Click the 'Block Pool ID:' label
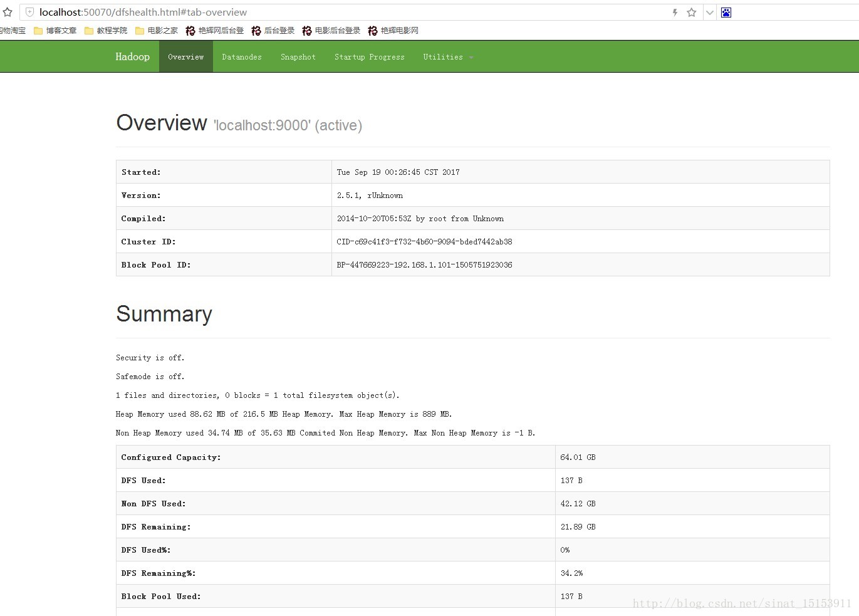Viewport: 859px width, 616px height. point(156,264)
